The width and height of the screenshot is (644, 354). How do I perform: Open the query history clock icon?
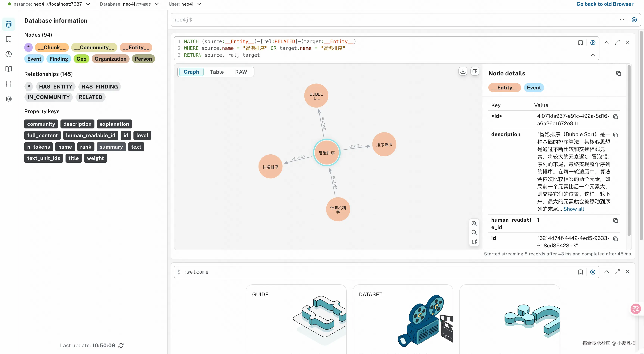9,54
